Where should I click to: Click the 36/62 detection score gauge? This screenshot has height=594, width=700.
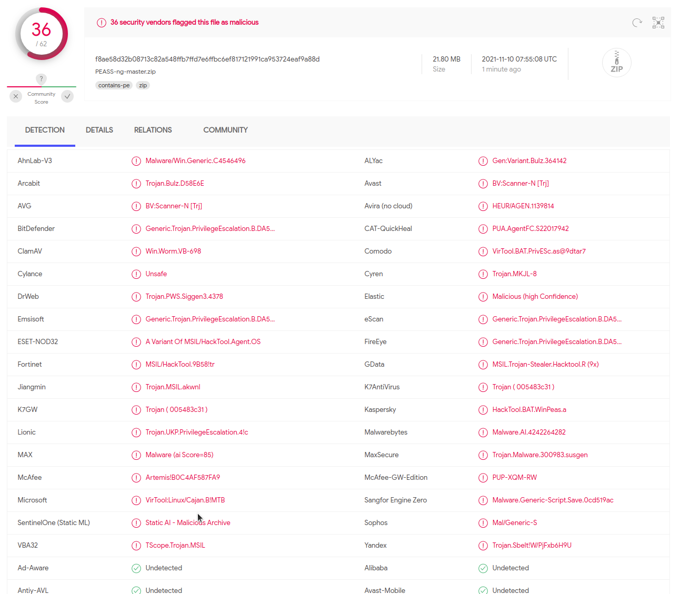[x=42, y=34]
